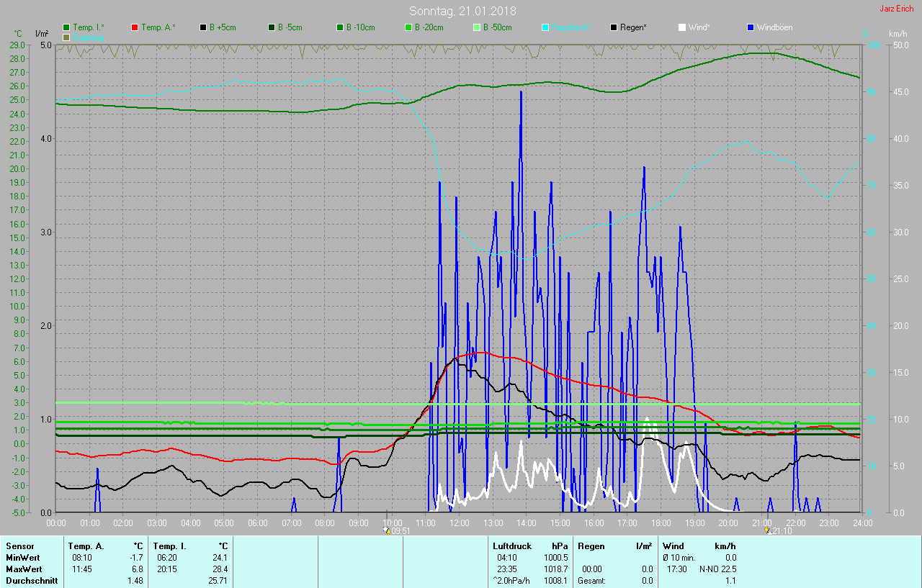This screenshot has width=922, height=588.
Task: Click the white Wind legend square
Action: (682, 27)
